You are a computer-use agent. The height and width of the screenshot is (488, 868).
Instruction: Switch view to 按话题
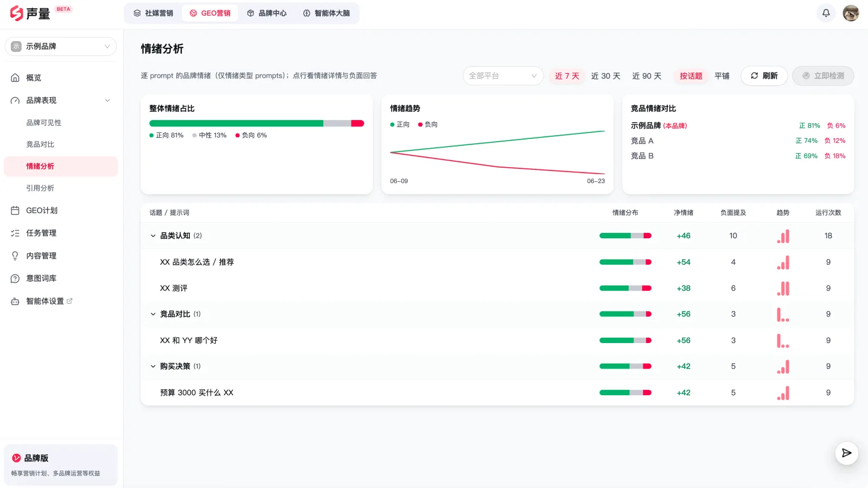tap(691, 76)
